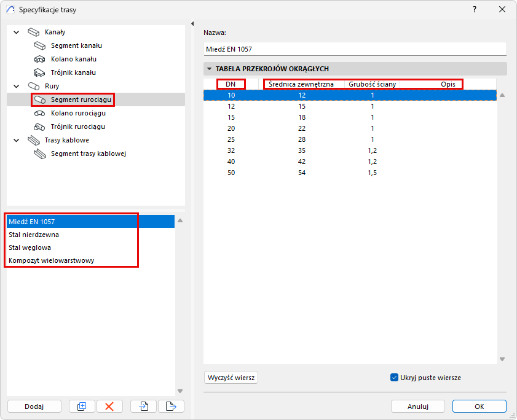Select Kompozyt wielowarstwowy in the list
Viewport: 517px width, 420px height.
pyautogui.click(x=90, y=260)
